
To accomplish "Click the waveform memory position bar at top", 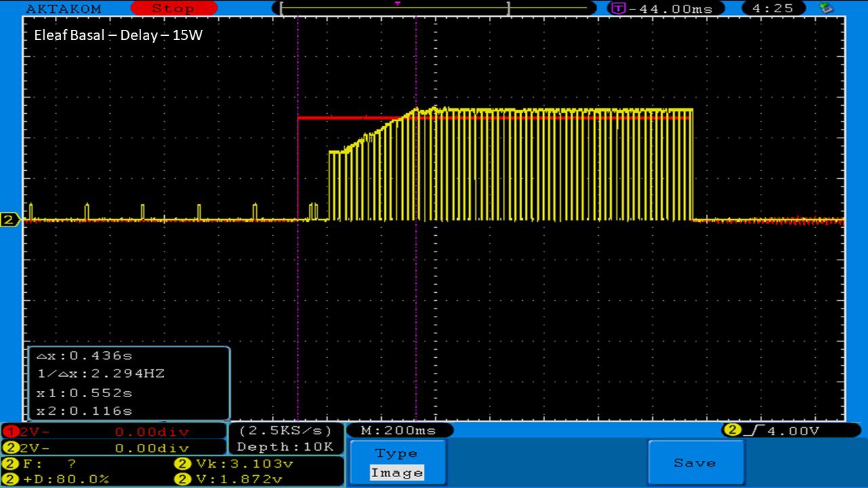I will coord(434,9).
